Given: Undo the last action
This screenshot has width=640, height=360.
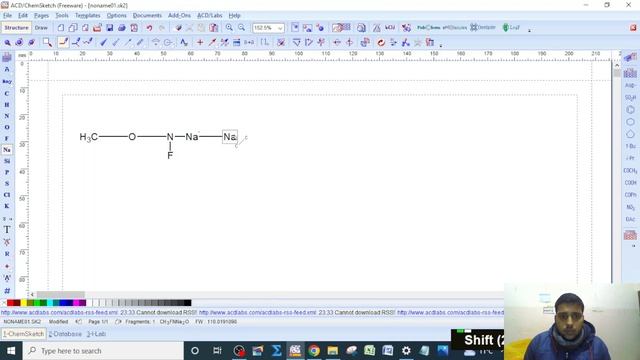Looking at the screenshot, I should (x=149, y=28).
